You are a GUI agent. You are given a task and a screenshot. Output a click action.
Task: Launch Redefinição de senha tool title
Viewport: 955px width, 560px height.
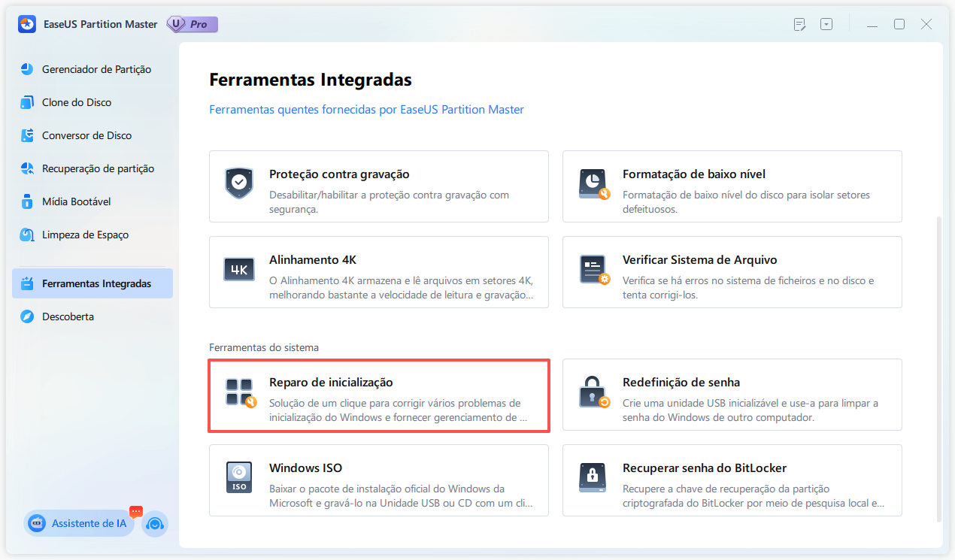(x=681, y=383)
